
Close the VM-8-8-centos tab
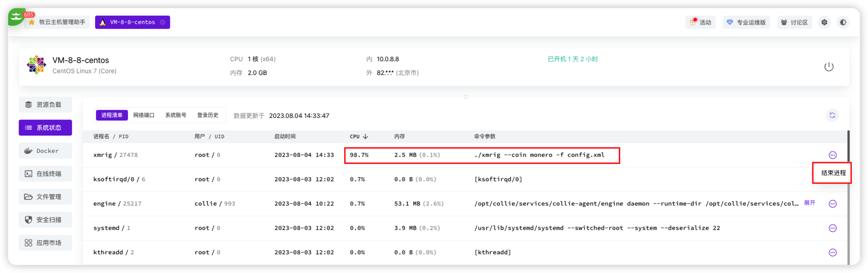tap(163, 22)
